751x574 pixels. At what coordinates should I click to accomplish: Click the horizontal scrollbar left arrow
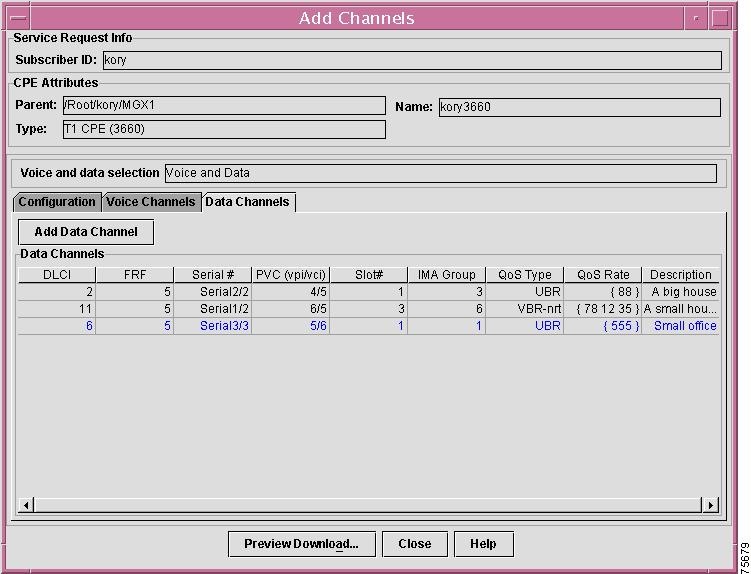[27, 505]
